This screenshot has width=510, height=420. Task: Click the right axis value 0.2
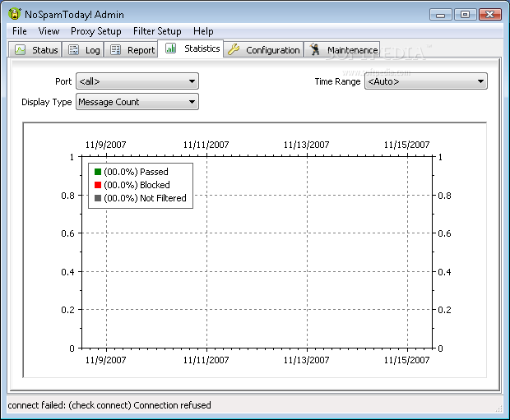coord(445,310)
